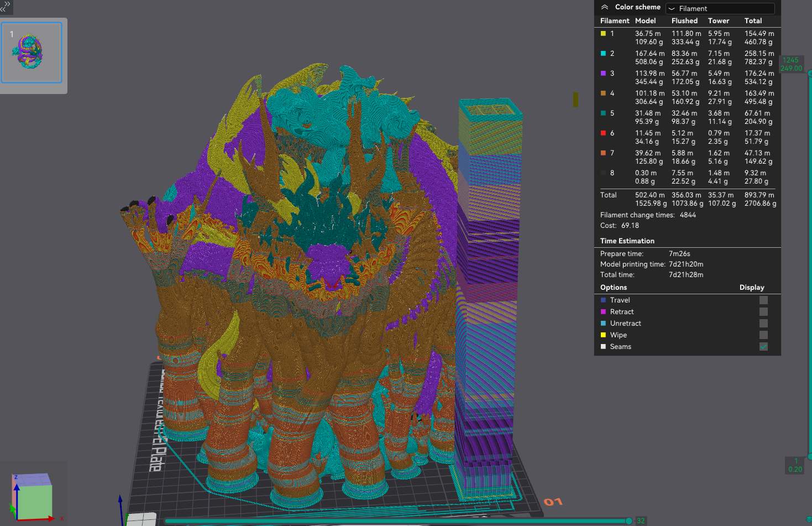Click the cyan filament 2 color icon
Screen dimensions: 812x526
(604, 54)
